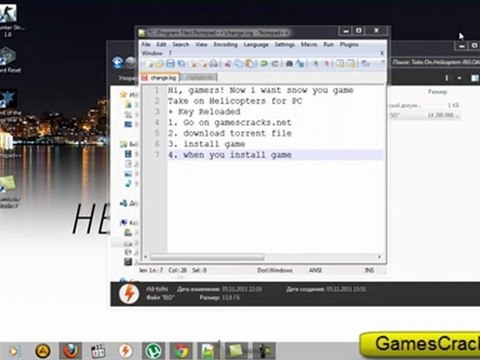Screen dimensions: 480x360
Task: Click the 'INS' status bar indicator
Action: tap(369, 270)
